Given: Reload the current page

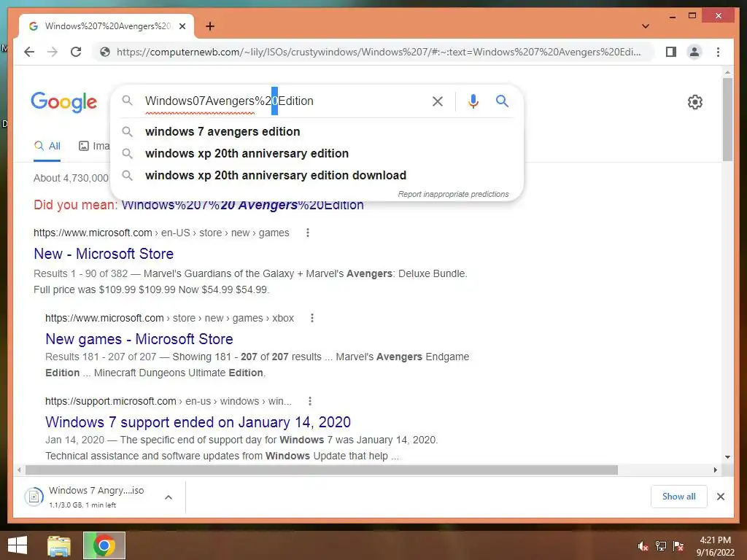Looking at the screenshot, I should [x=76, y=52].
